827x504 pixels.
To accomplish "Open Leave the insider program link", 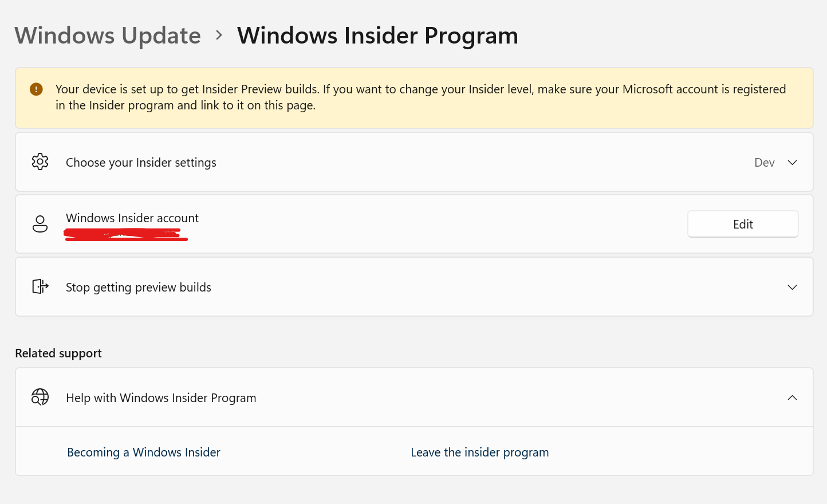I will point(480,452).
